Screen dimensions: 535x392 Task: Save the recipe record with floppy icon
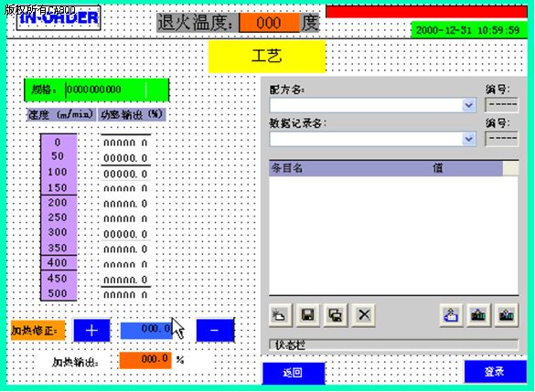coord(308,315)
